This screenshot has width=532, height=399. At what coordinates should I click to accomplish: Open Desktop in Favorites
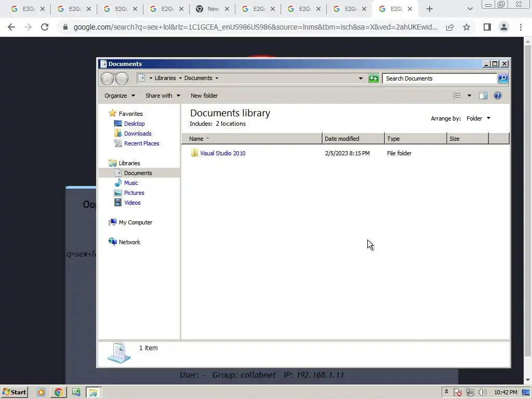pos(135,124)
